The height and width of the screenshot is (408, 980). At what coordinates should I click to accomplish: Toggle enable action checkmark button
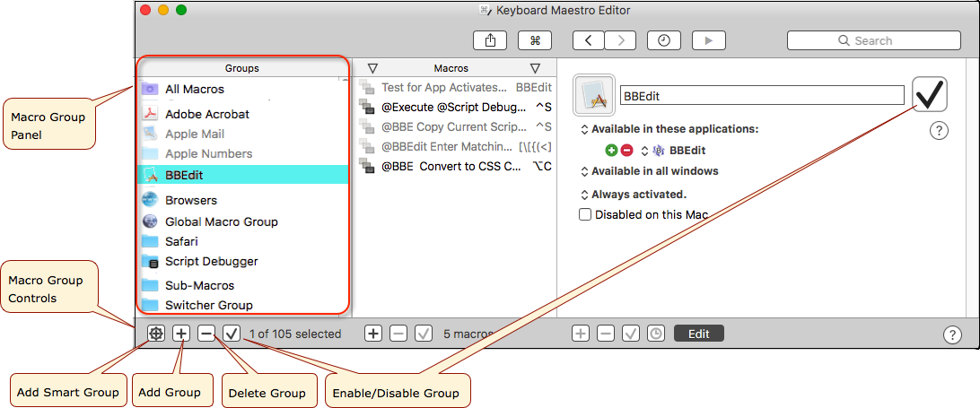coord(631,334)
